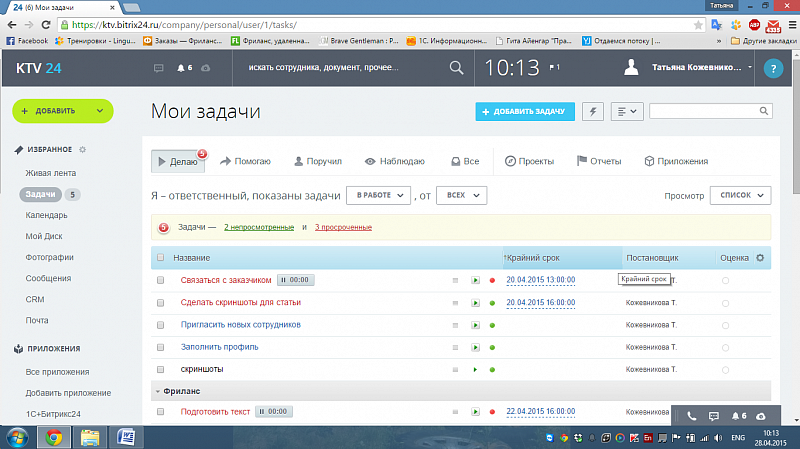Screen dimensions: 800x449
Task: Start the 'Связаться с заказчиком' task play icon
Action: [x=476, y=280]
